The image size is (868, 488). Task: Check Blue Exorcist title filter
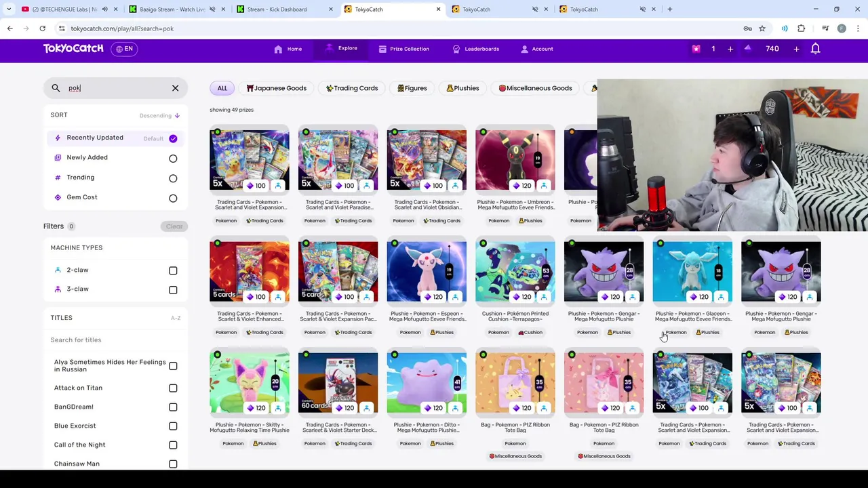(x=173, y=426)
